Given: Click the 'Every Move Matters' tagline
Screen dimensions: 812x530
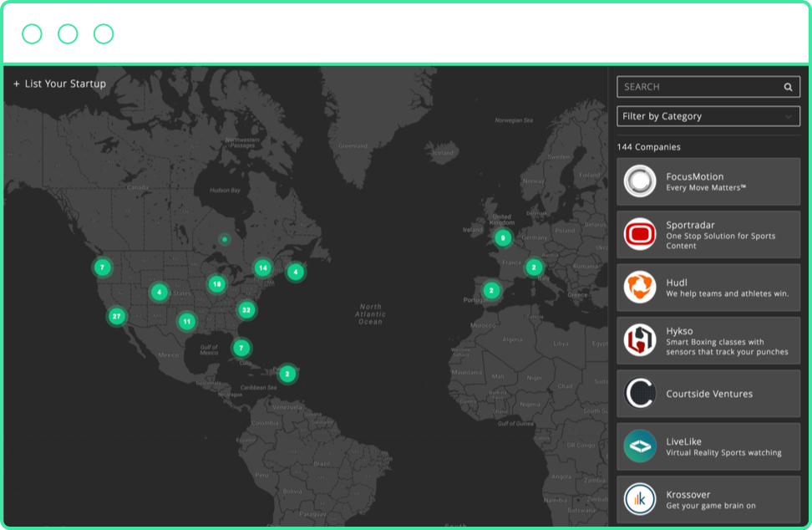Looking at the screenshot, I should pos(705,187).
